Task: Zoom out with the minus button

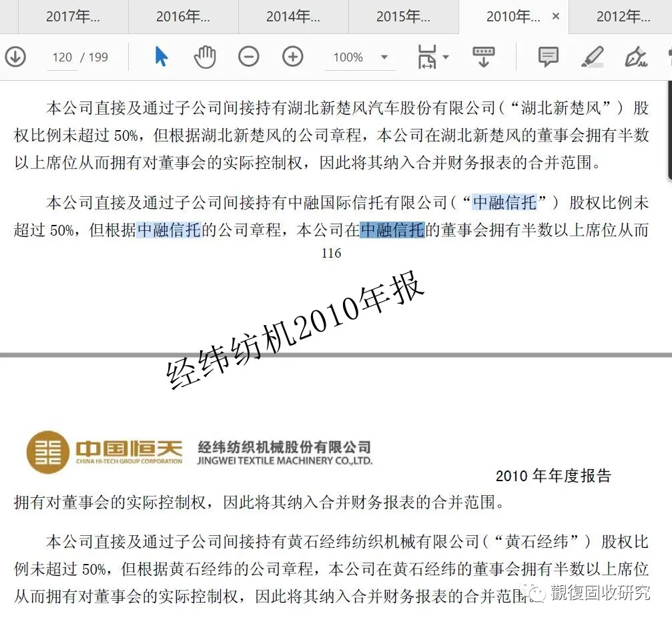Action: click(x=248, y=57)
